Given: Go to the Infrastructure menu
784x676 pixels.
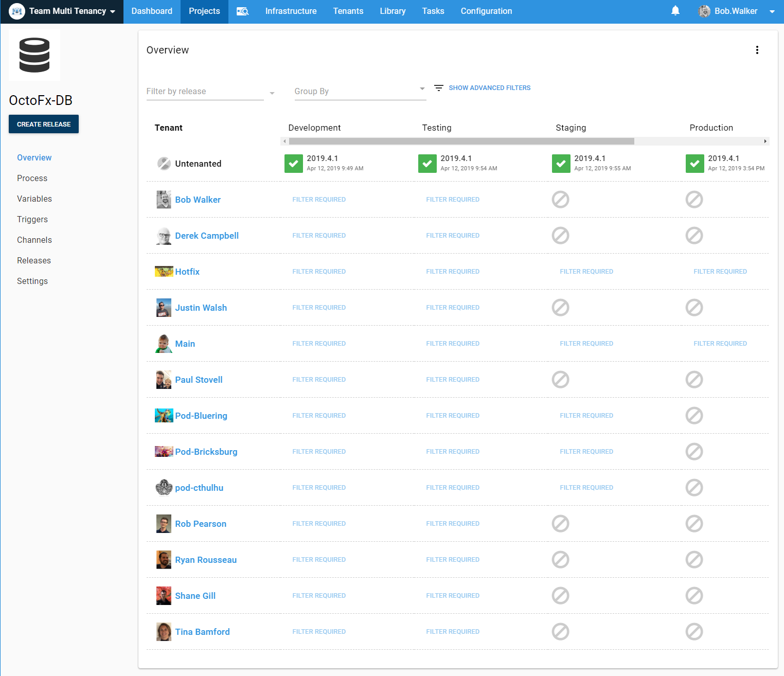Looking at the screenshot, I should tap(291, 11).
